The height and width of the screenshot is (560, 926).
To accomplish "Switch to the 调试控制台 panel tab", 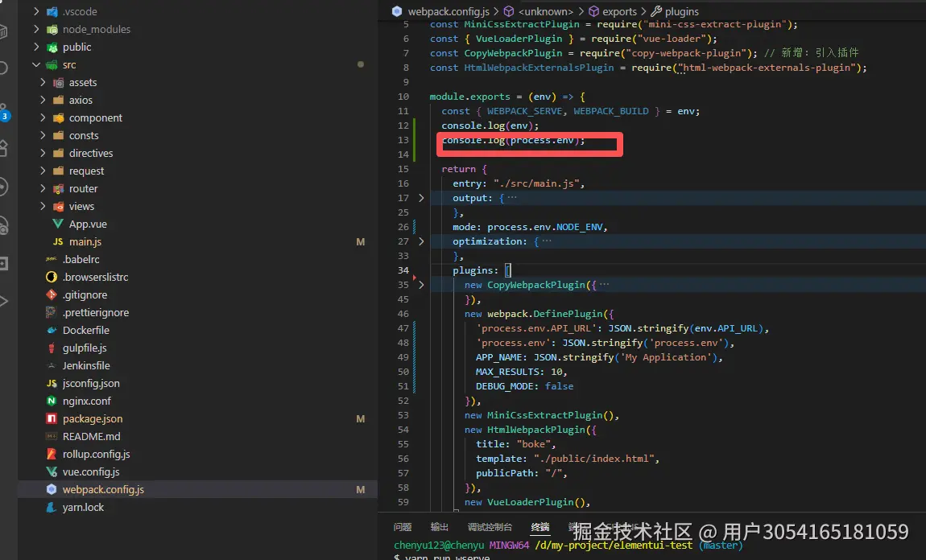I will point(490,527).
